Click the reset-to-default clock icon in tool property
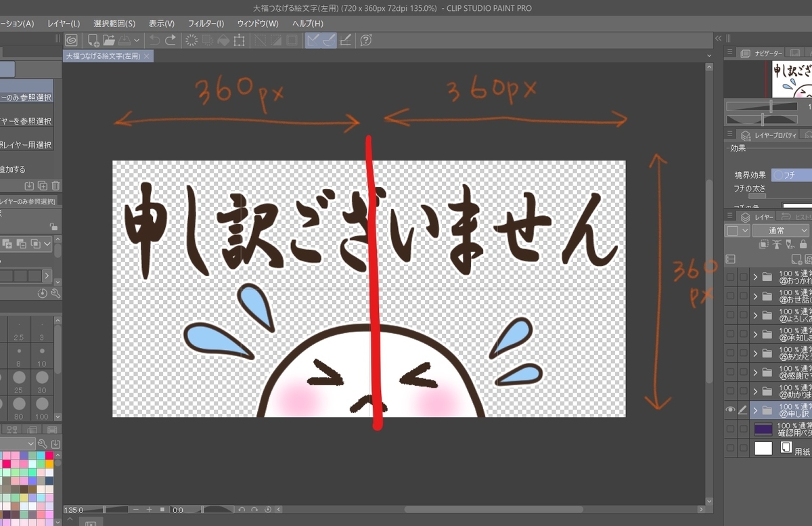Image resolution: width=812 pixels, height=526 pixels. [43, 293]
